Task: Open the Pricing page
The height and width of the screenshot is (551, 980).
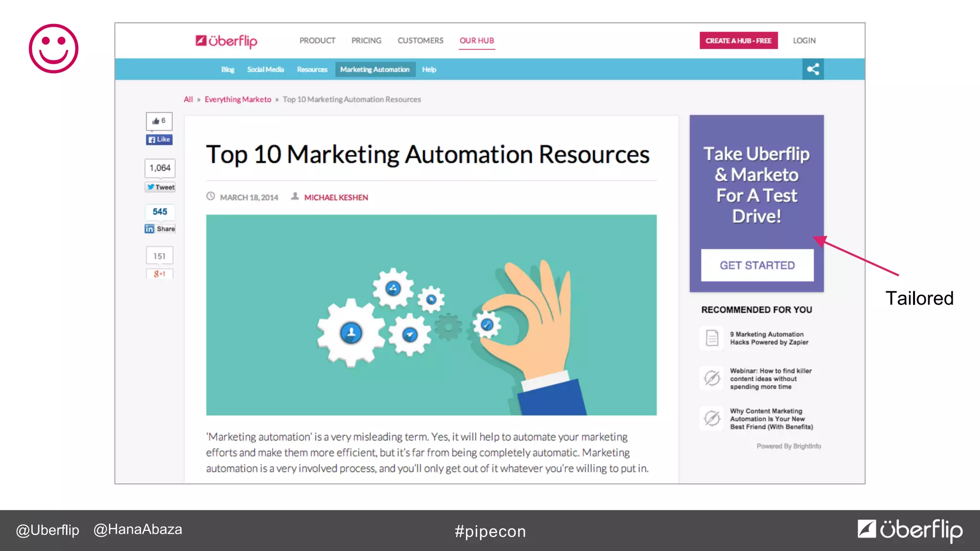Action: 366,41
